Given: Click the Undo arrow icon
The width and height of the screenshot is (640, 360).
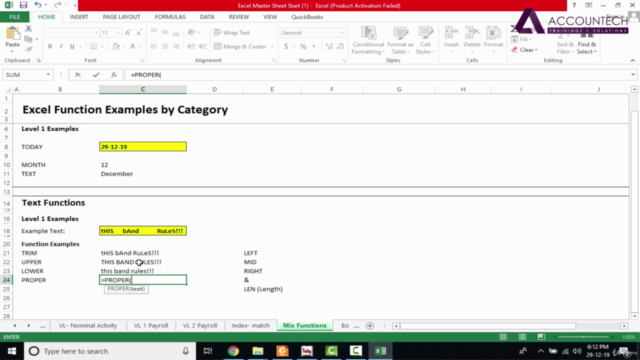Looking at the screenshot, I should [x=38, y=5].
